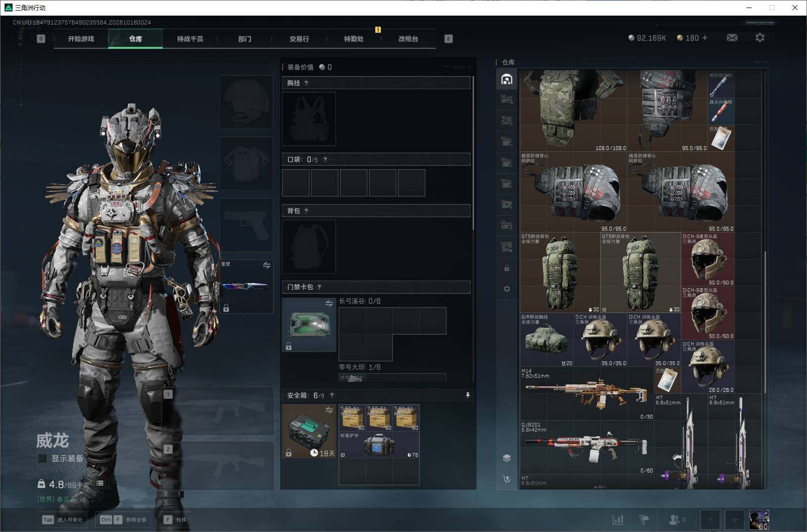Click the Tab 进入特勤处 button
The width and height of the screenshot is (807, 532).
pyautogui.click(x=62, y=519)
